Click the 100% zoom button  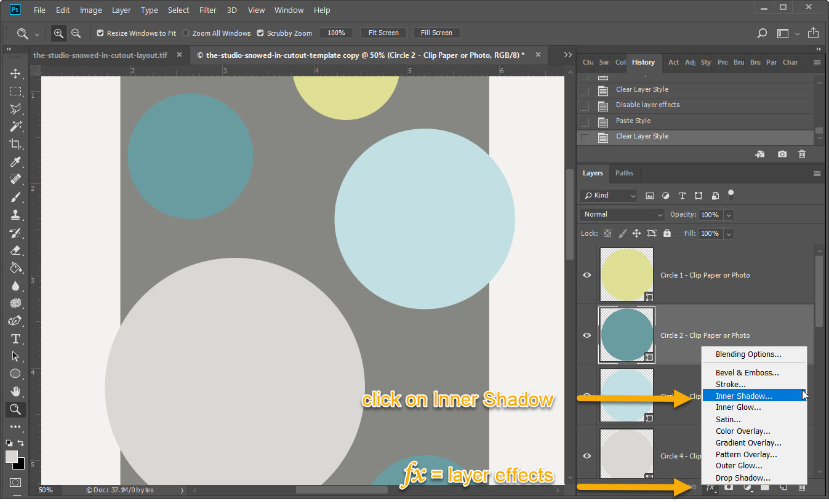[x=336, y=33]
